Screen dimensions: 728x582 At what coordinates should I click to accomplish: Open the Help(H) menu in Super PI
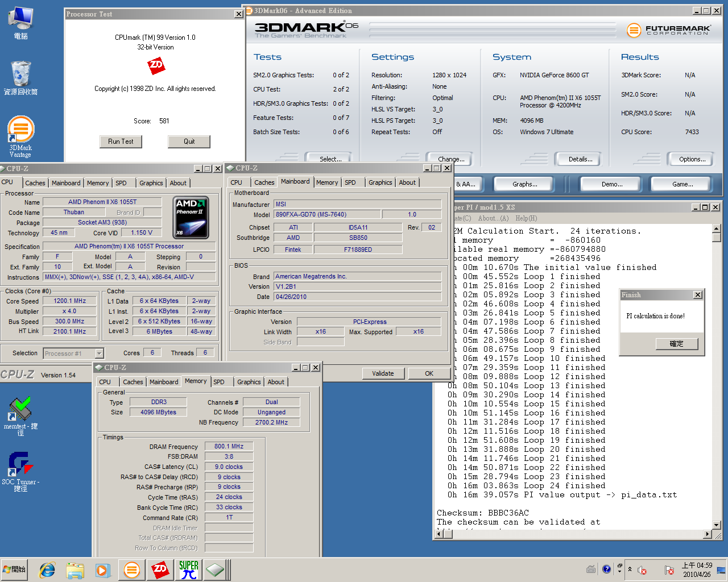click(x=526, y=218)
